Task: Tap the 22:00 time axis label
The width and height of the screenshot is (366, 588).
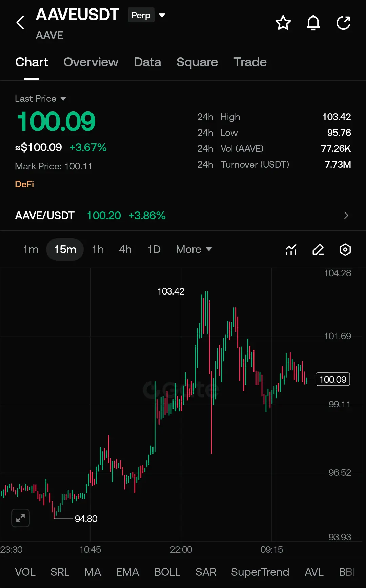Action: (181, 549)
